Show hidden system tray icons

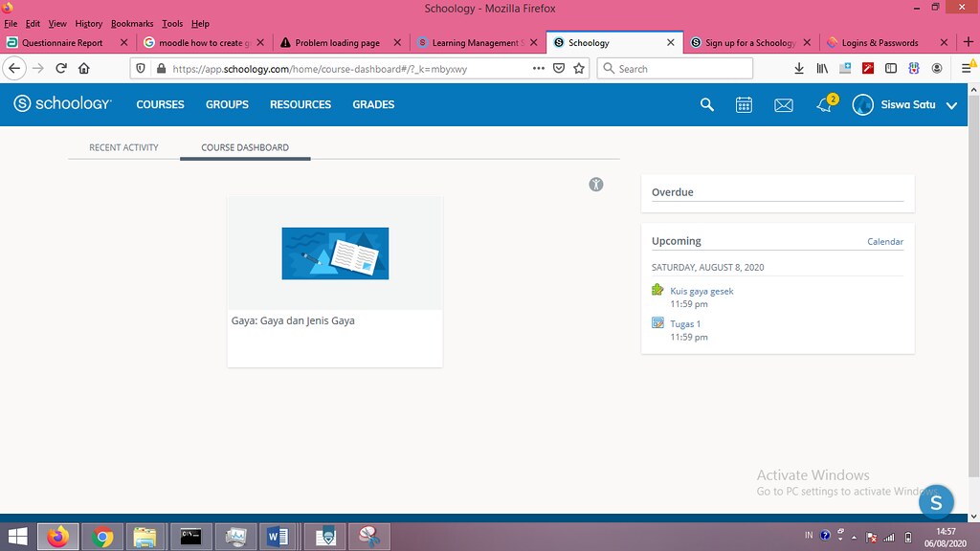[855, 537]
